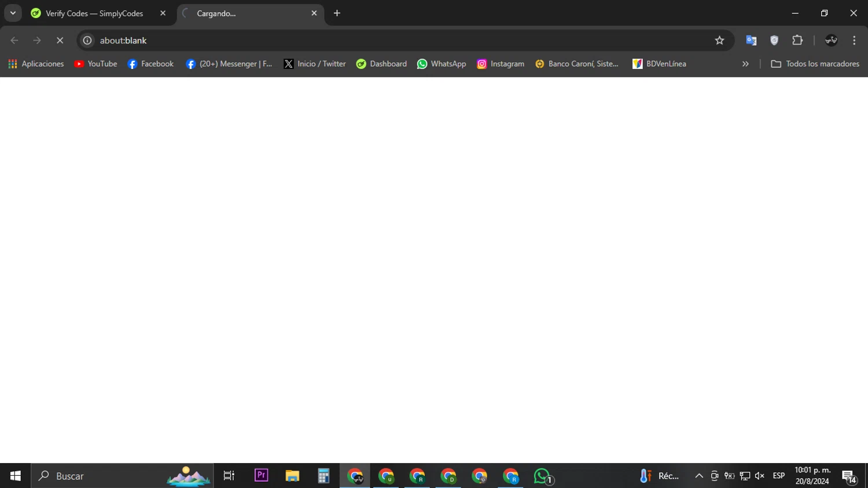The width and height of the screenshot is (868, 488).
Task: Switch to Chrome with sunglasses avatar profile
Action: point(355,476)
